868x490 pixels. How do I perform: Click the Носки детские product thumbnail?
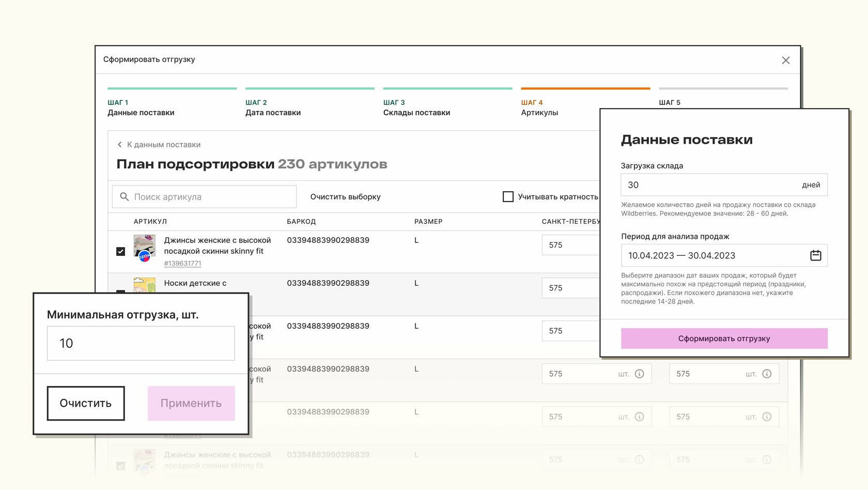pos(144,285)
